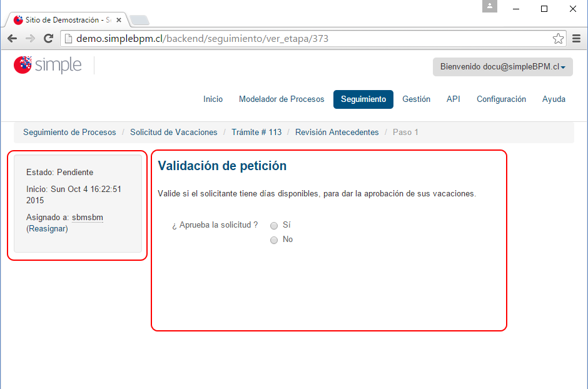Click the browser back arrow
588x389 pixels.
tap(11, 38)
